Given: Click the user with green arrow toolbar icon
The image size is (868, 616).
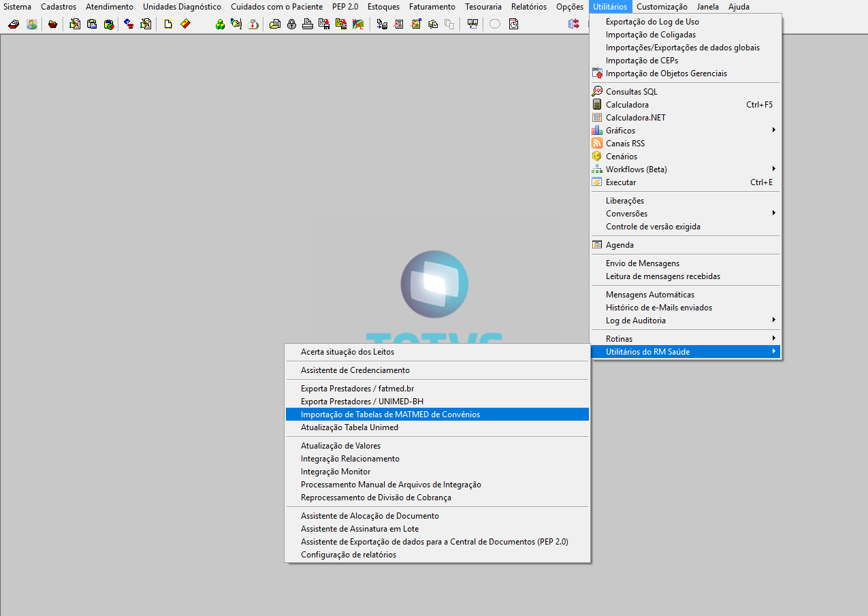Looking at the screenshot, I should (x=32, y=25).
